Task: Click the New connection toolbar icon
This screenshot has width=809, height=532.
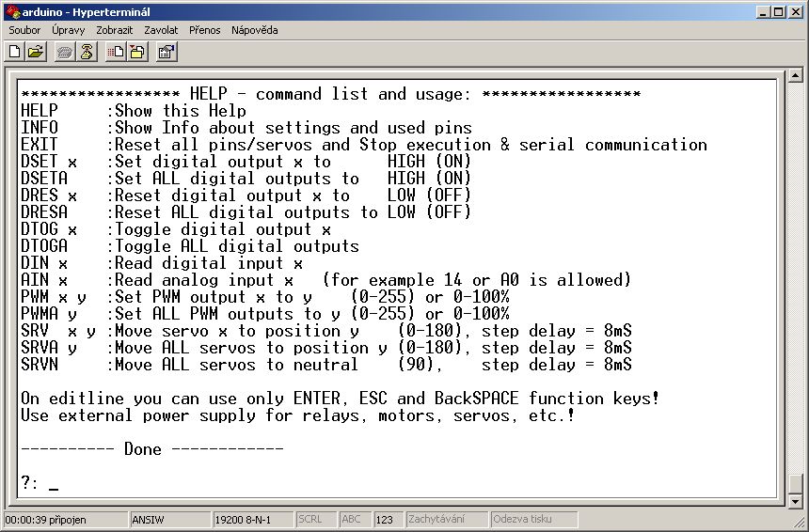Action: point(15,52)
